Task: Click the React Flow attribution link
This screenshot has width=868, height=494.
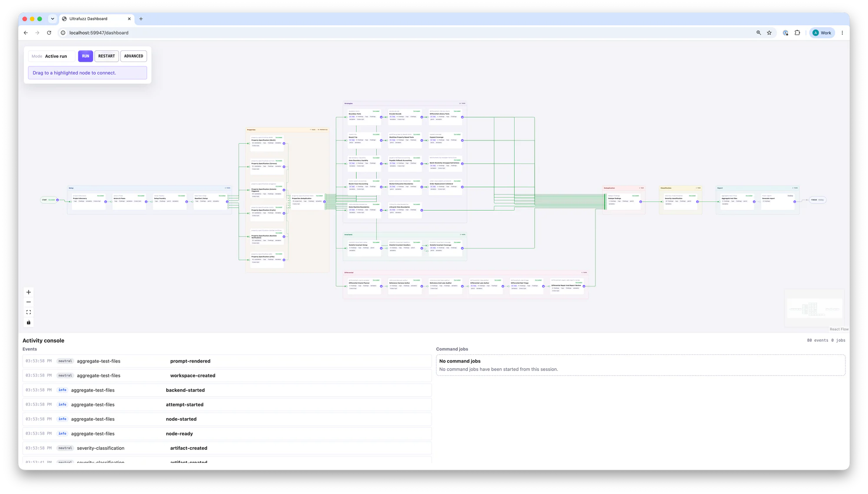Action: [x=839, y=329]
